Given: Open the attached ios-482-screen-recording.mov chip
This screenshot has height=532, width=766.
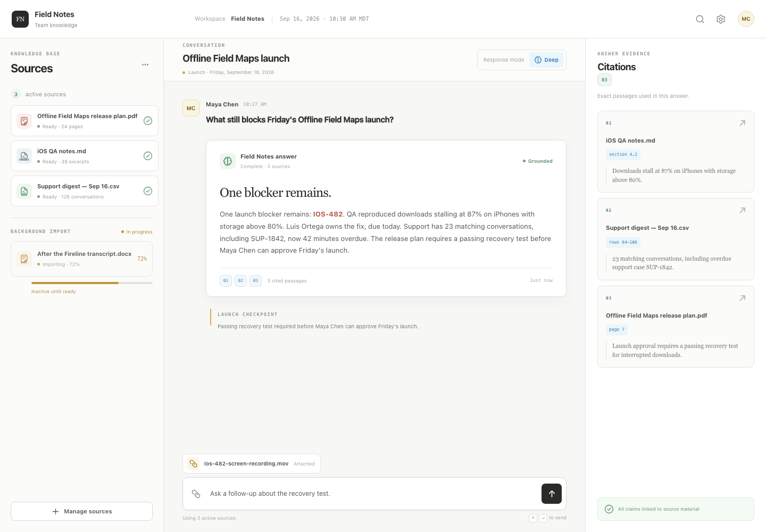Looking at the screenshot, I should click(x=252, y=464).
